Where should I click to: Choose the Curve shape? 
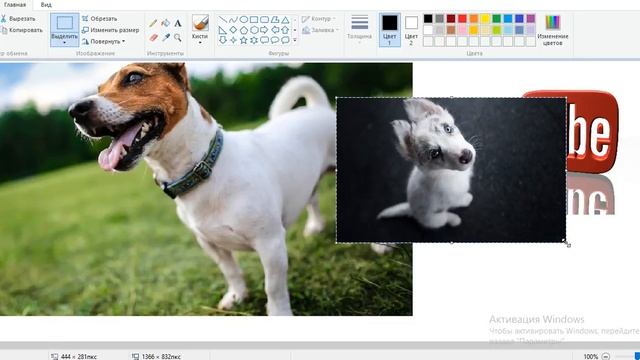pyautogui.click(x=233, y=20)
